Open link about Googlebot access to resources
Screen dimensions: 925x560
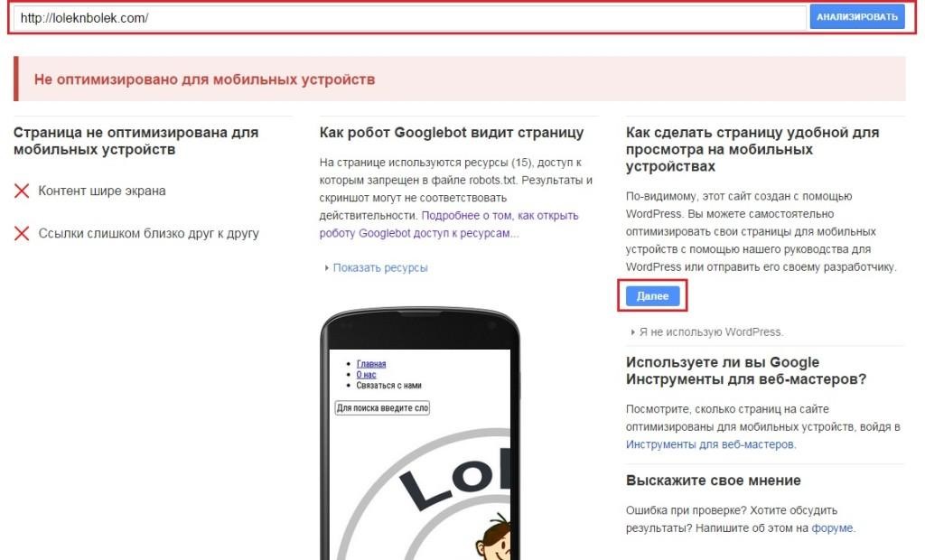(x=449, y=224)
